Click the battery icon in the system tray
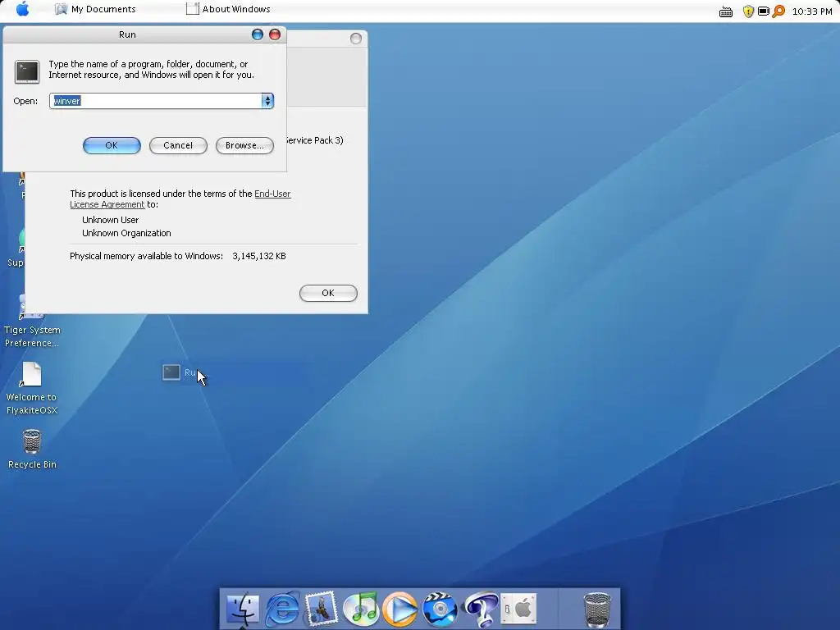Viewport: 840px width, 630px height. click(x=764, y=11)
